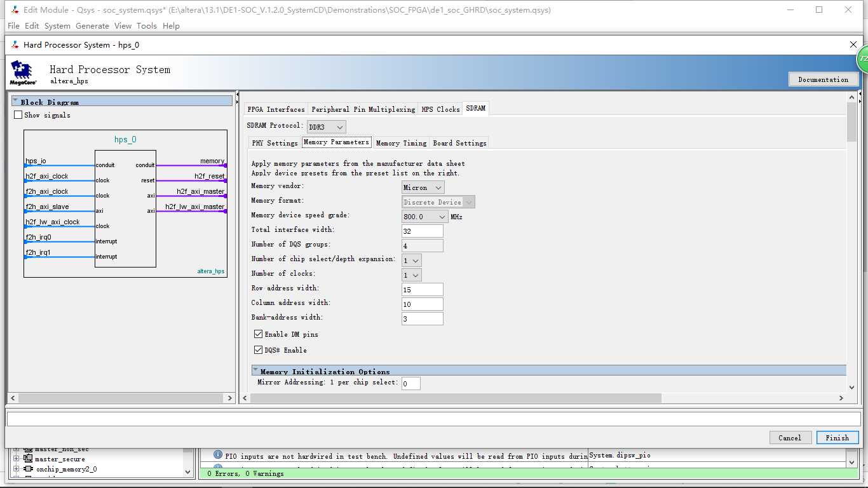Open the System menu
The width and height of the screenshot is (868, 488).
click(x=57, y=26)
